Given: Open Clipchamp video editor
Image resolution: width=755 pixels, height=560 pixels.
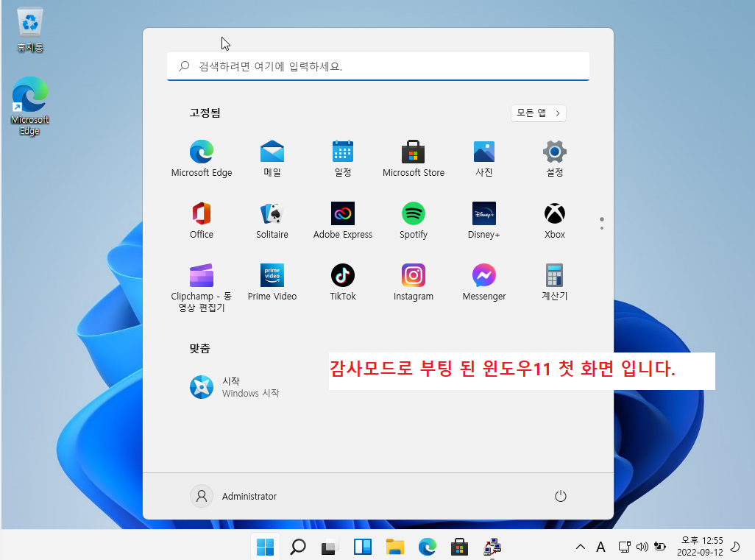Looking at the screenshot, I should tap(202, 288).
